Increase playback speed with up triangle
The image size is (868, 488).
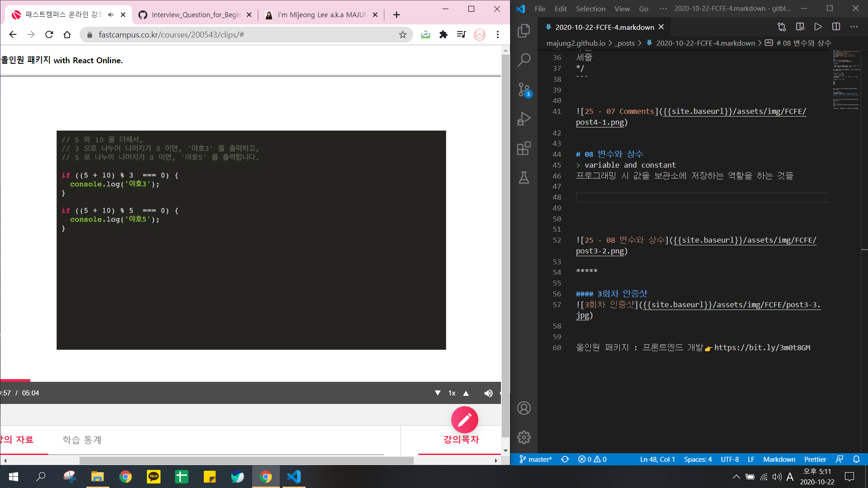pyautogui.click(x=466, y=393)
